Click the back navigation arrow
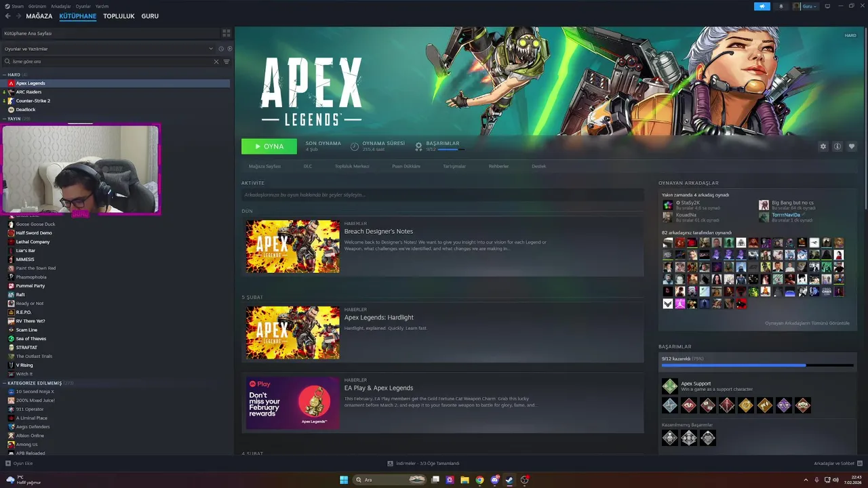The height and width of the screenshot is (488, 868). pos(7,16)
